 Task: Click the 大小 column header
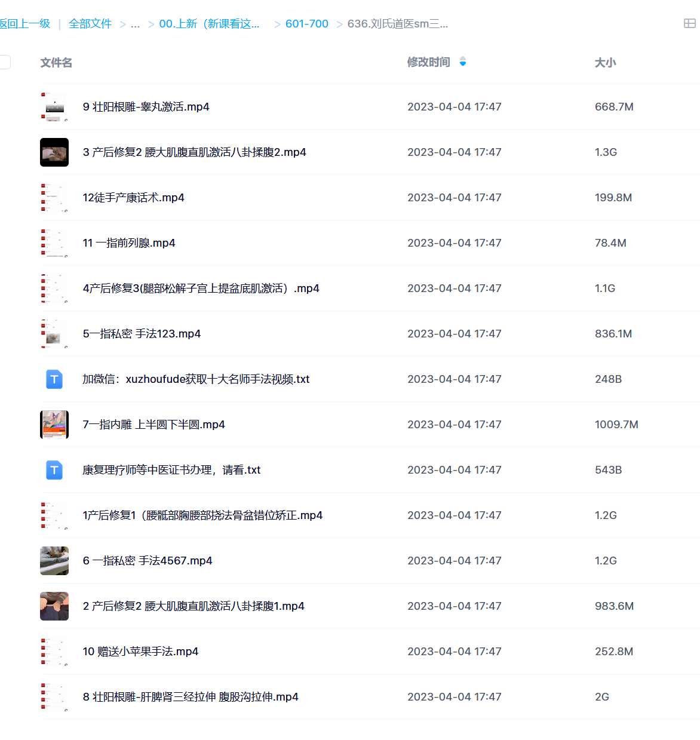605,62
